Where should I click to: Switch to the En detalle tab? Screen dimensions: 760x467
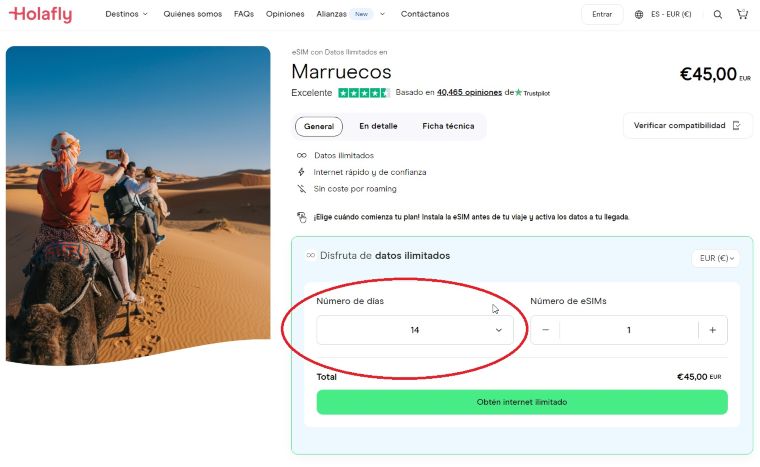378,126
